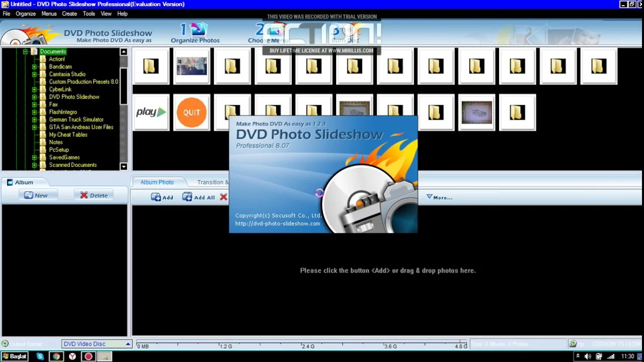Select the Documents folder in the tree
This screenshot has width=644, height=362.
(52, 51)
